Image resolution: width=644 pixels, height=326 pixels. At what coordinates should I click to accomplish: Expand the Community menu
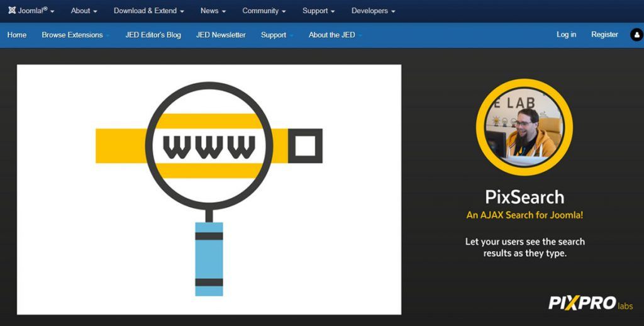[264, 11]
